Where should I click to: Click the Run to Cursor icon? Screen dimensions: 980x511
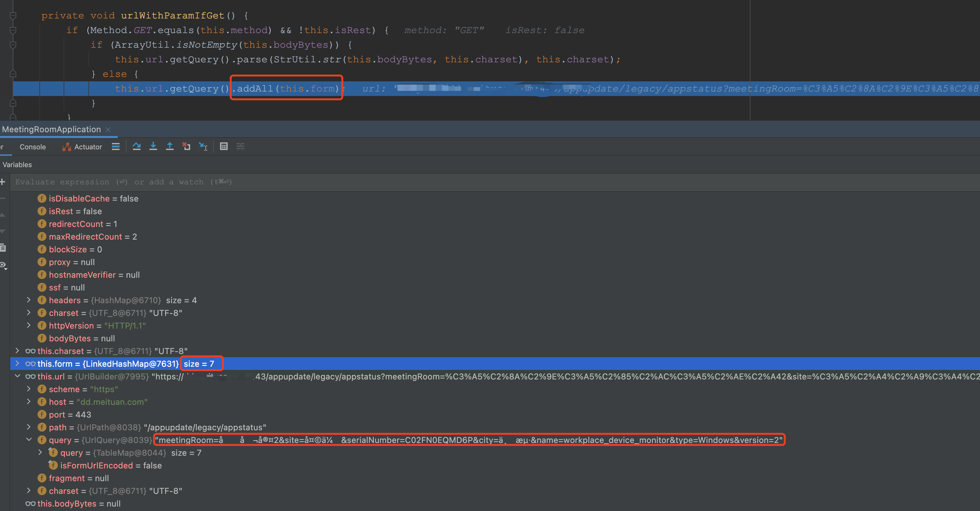pyautogui.click(x=203, y=146)
